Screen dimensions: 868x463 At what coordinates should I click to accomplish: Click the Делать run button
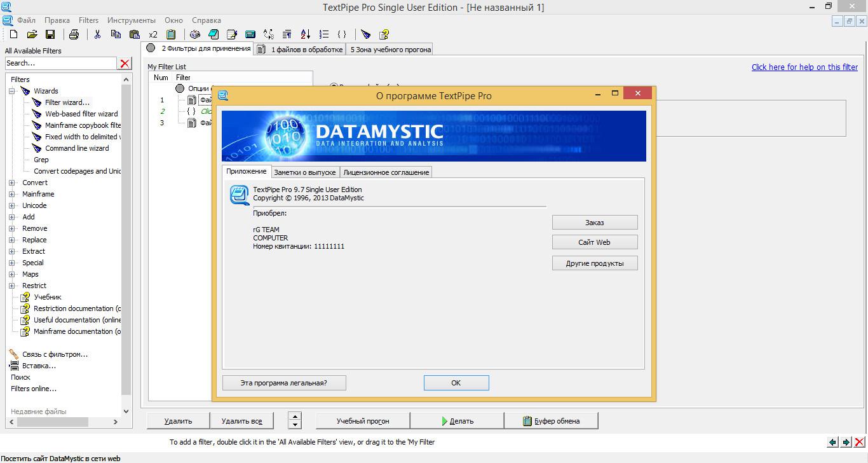[x=457, y=421]
